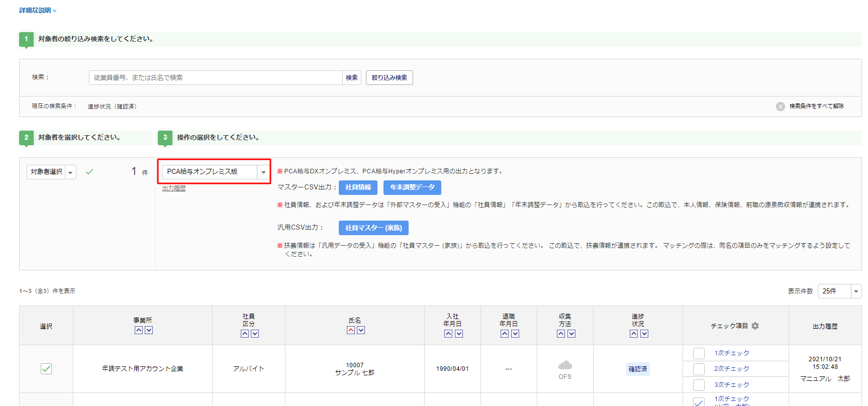The width and height of the screenshot is (868, 406).
Task: Sort 退職年月日 column descending arrow
Action: (515, 334)
